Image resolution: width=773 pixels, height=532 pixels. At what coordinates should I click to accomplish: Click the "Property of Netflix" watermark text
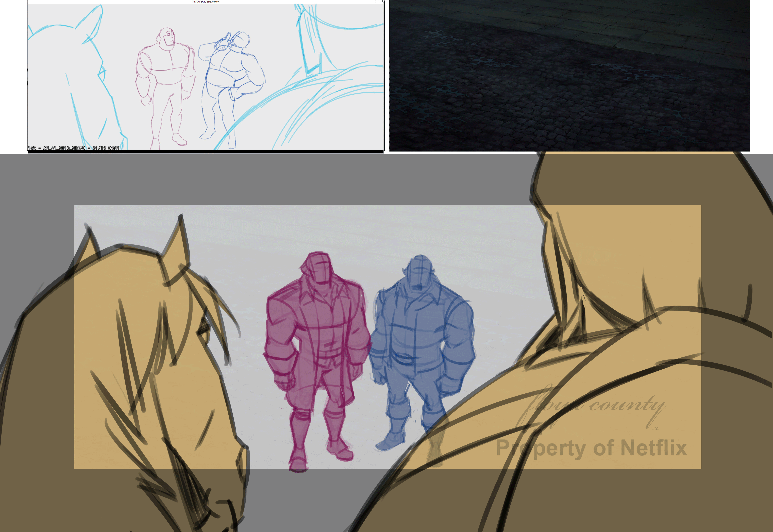point(592,448)
